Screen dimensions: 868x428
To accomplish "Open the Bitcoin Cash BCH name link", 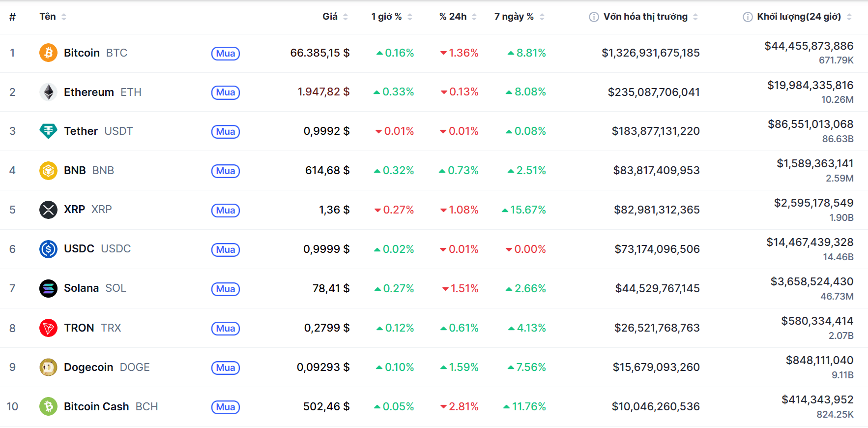I will click(x=111, y=406).
